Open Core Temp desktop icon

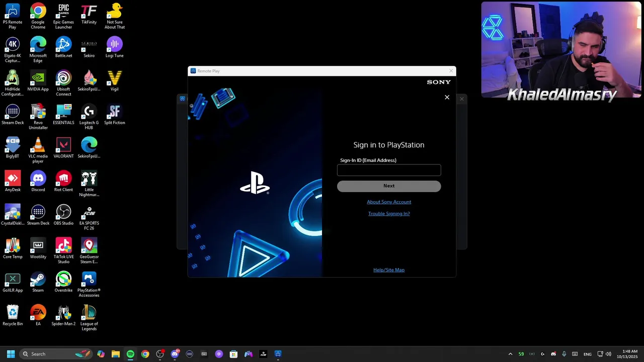click(x=13, y=249)
